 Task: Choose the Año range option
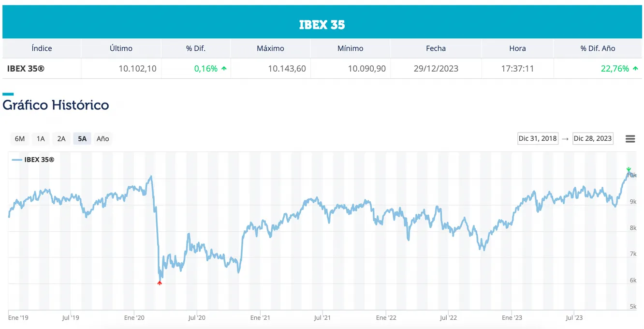point(103,139)
